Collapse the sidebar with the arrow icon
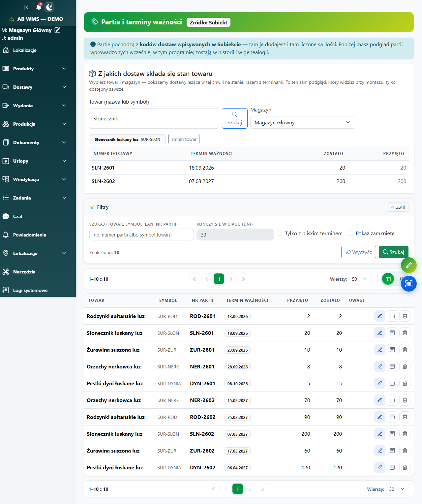This screenshot has width=422, height=504. [26, 7]
